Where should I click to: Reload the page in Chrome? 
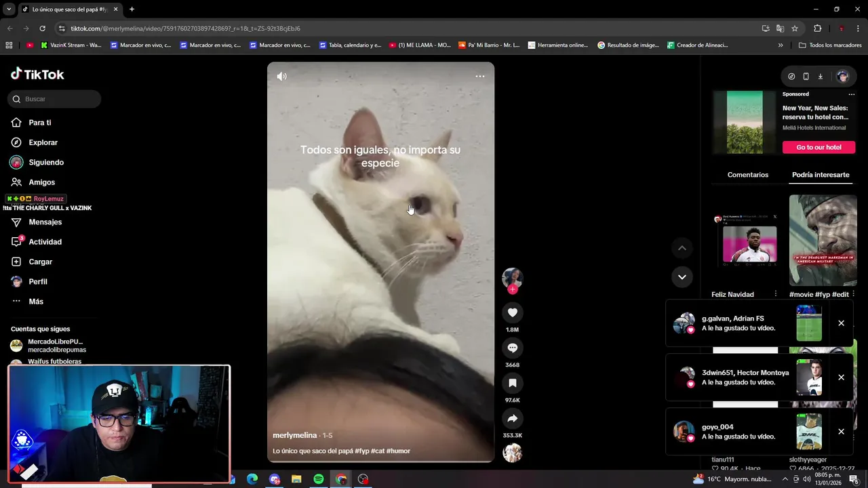pyautogui.click(x=42, y=28)
